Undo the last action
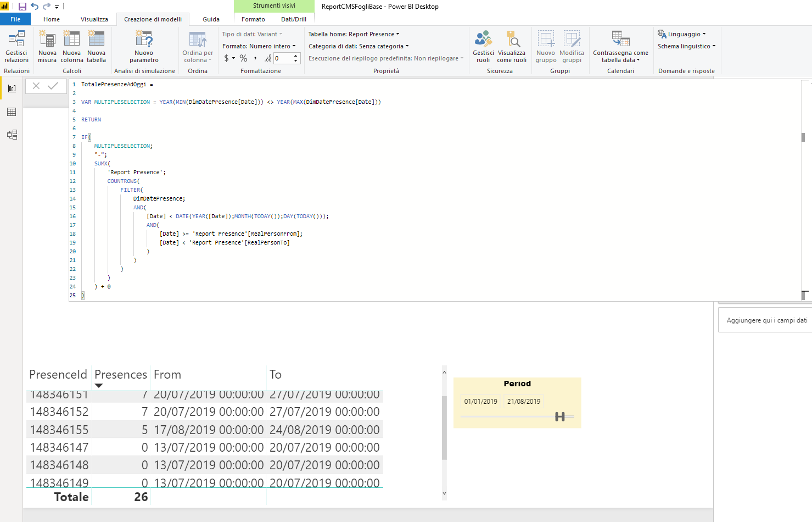The height and width of the screenshot is (522, 812). coord(35,7)
